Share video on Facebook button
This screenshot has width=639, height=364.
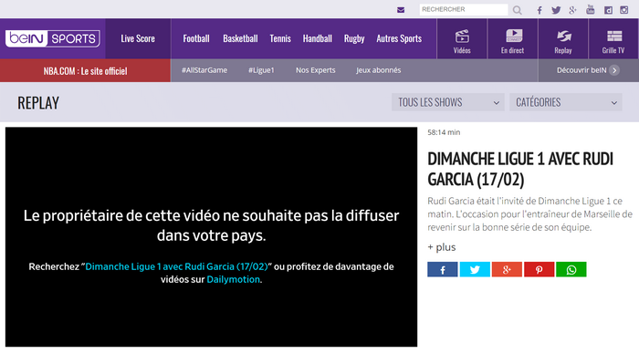443,269
